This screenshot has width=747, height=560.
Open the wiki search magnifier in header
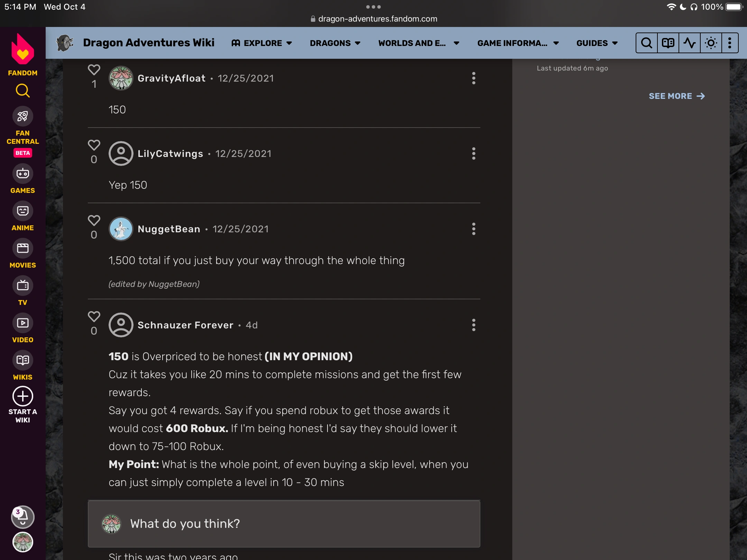646,43
